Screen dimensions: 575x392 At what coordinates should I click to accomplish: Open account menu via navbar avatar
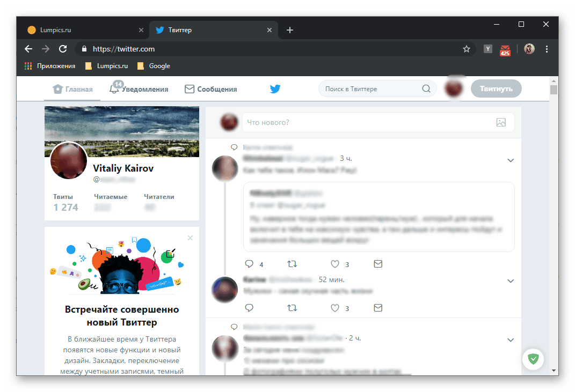coord(454,88)
